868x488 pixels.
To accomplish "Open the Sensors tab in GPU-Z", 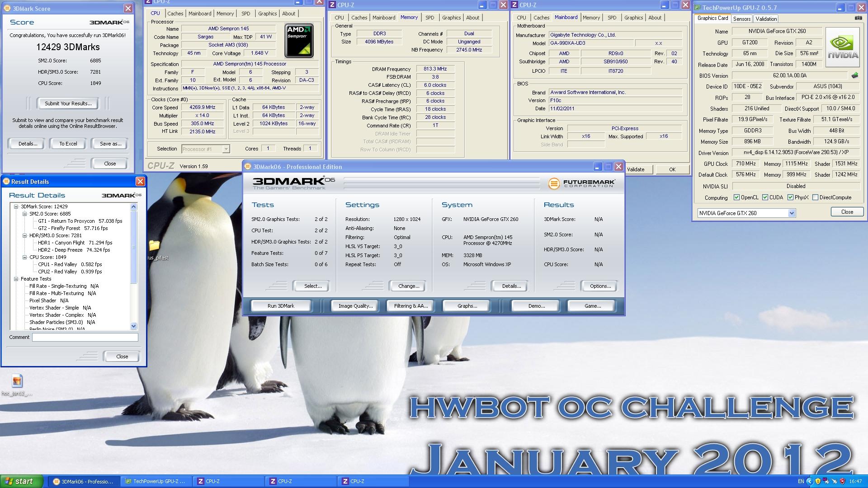I will tap(742, 19).
